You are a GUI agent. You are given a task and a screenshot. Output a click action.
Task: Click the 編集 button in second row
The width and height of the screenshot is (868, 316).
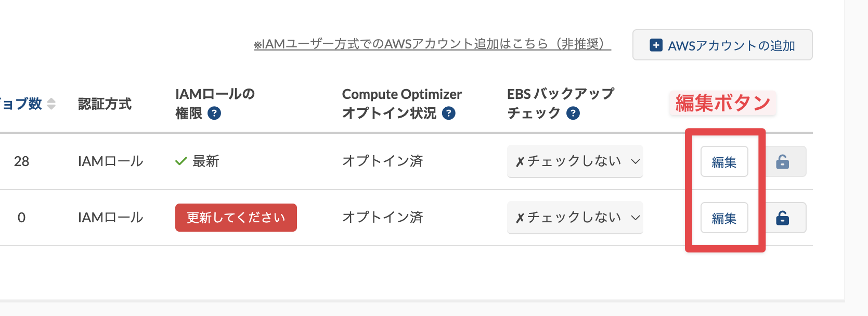pyautogui.click(x=724, y=218)
